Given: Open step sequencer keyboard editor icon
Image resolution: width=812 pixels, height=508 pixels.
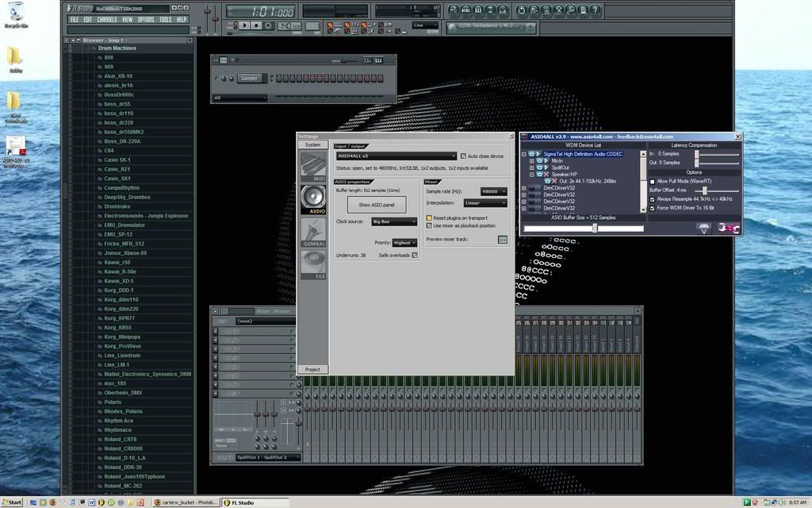Looking at the screenshot, I should coord(378,60).
